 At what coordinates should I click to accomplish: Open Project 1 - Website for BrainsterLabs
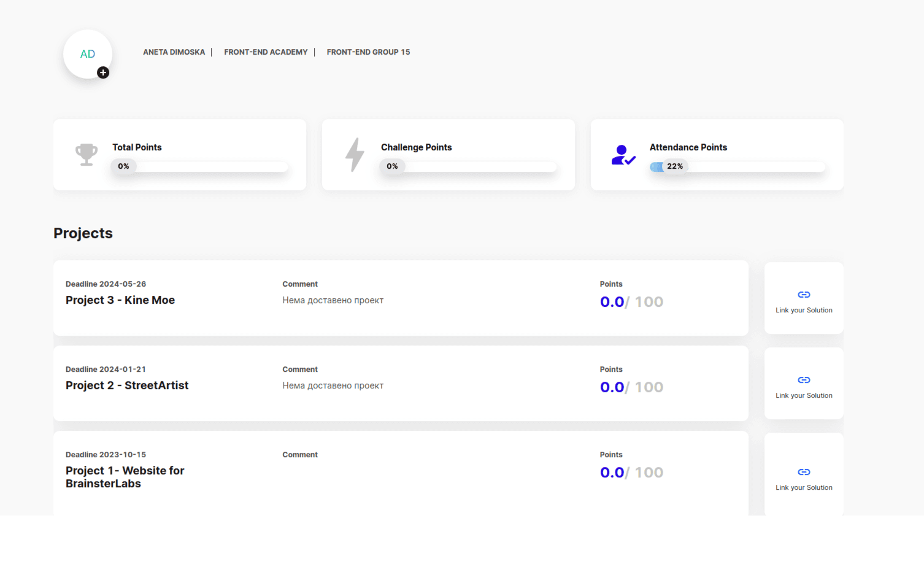(x=125, y=477)
